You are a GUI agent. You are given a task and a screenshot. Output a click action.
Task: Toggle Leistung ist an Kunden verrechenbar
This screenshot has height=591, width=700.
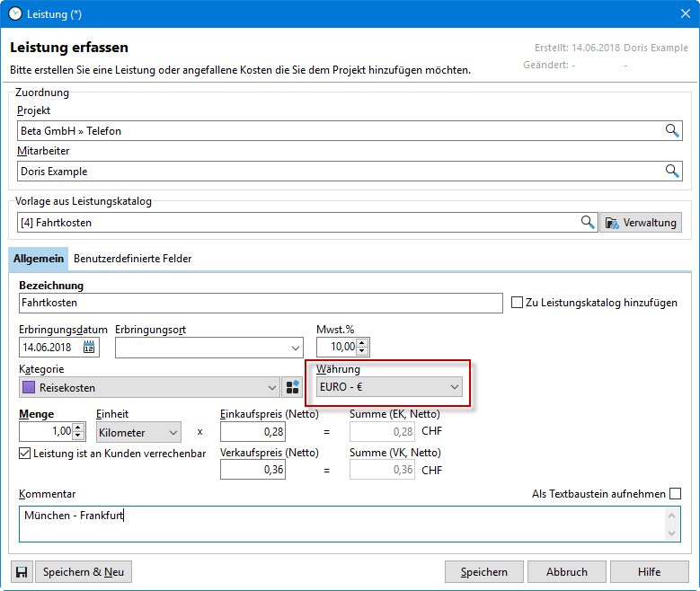point(25,454)
